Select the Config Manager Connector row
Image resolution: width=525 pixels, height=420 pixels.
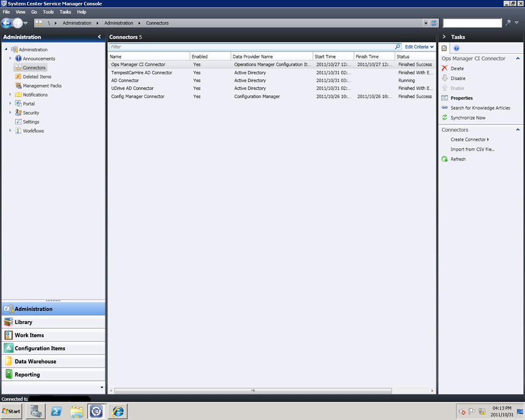pos(138,96)
